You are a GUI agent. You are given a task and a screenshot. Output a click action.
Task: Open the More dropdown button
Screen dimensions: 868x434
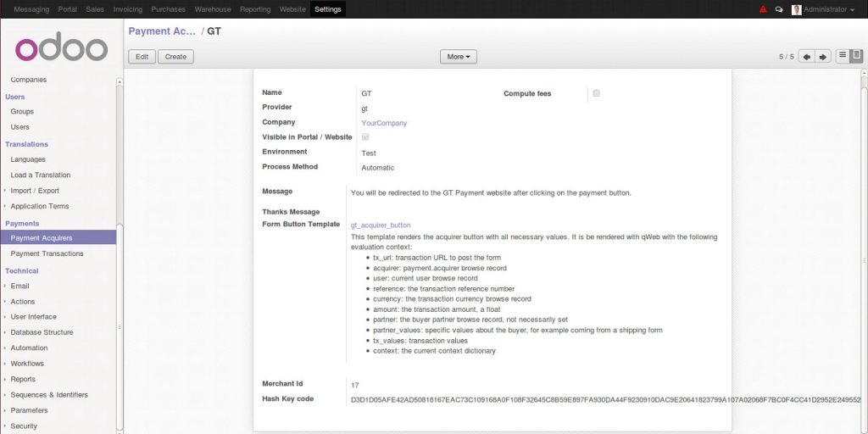[x=459, y=57]
